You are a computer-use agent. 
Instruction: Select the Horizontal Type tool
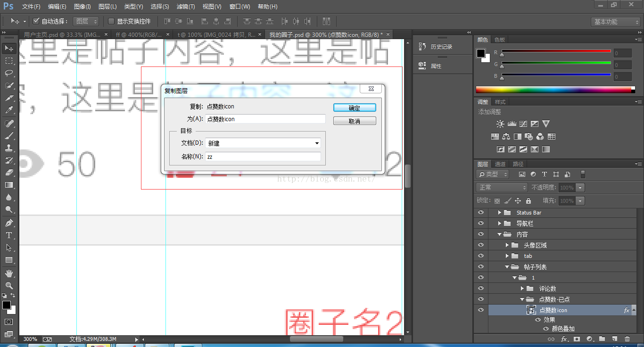pos(9,235)
